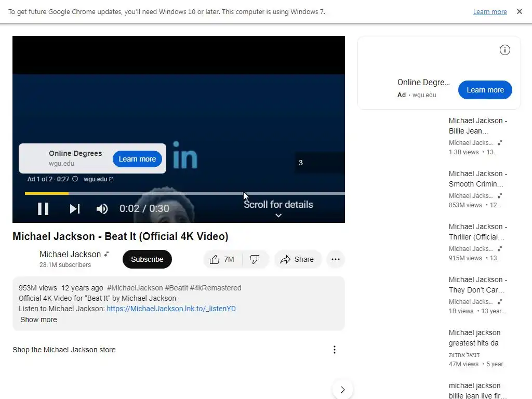Click skip countdown box showing 3
Screen dimensions: 532x399
click(x=320, y=163)
